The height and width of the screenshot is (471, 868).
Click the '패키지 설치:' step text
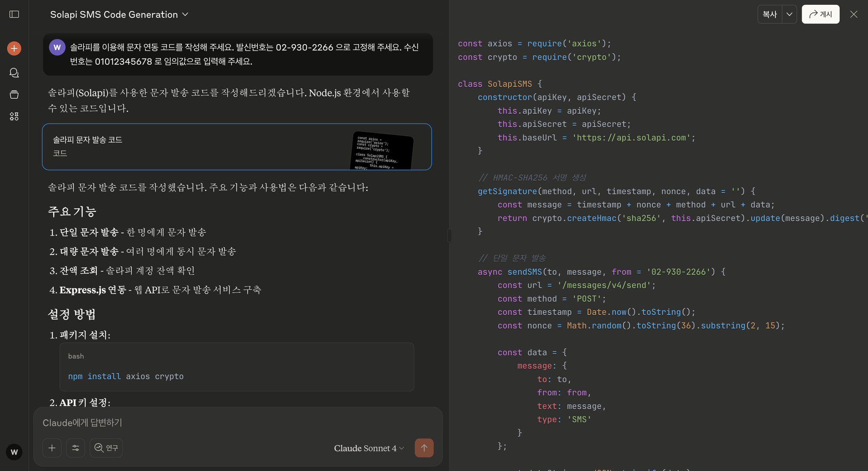pos(85,335)
